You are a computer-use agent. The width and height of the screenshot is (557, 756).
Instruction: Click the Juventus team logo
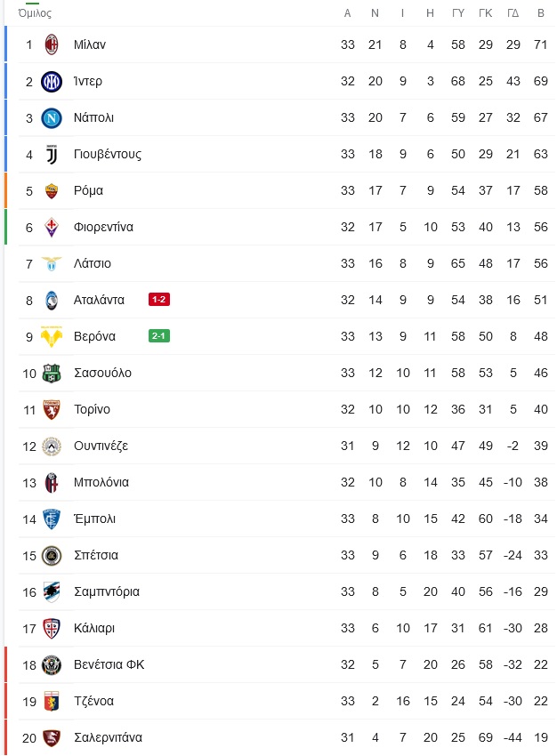(x=52, y=154)
